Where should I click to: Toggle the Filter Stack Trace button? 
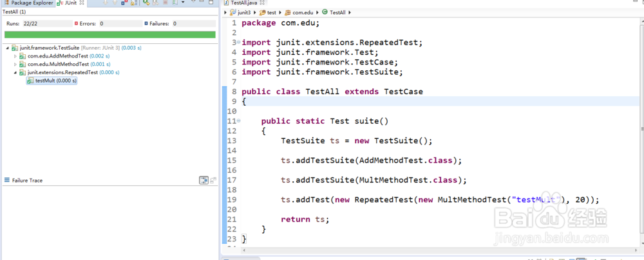pyautogui.click(x=204, y=180)
